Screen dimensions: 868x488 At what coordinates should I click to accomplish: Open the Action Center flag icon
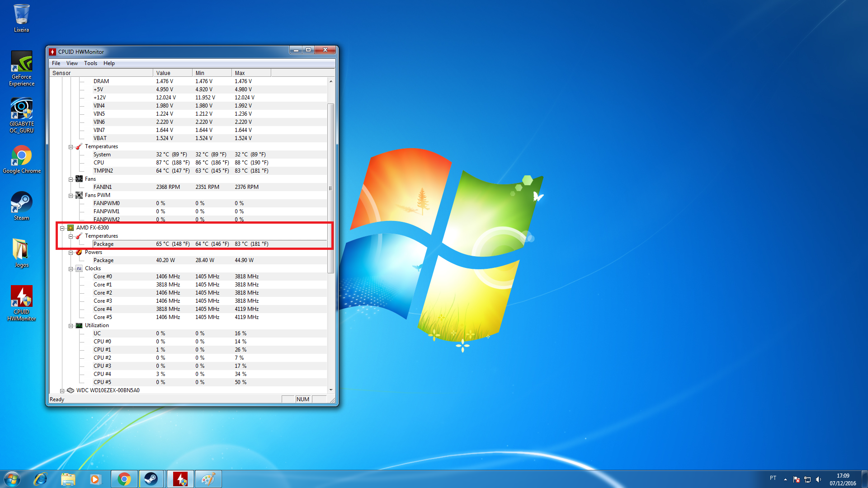click(x=796, y=479)
